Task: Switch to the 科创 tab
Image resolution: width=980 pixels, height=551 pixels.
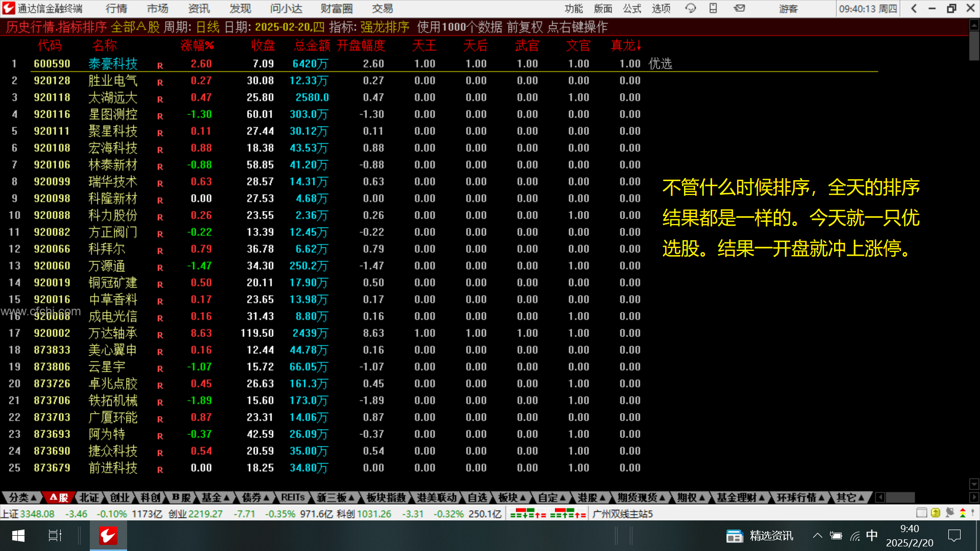Action: tap(151, 497)
